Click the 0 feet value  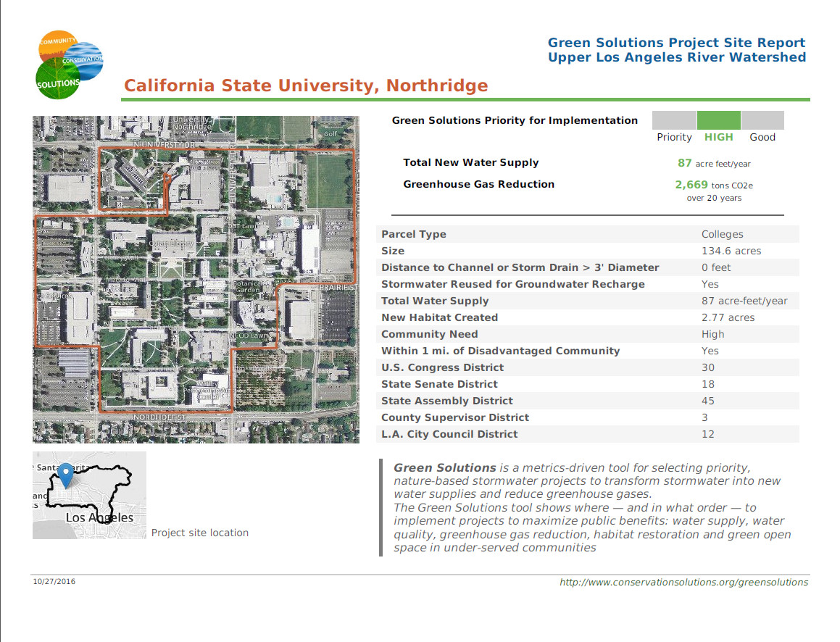click(716, 267)
